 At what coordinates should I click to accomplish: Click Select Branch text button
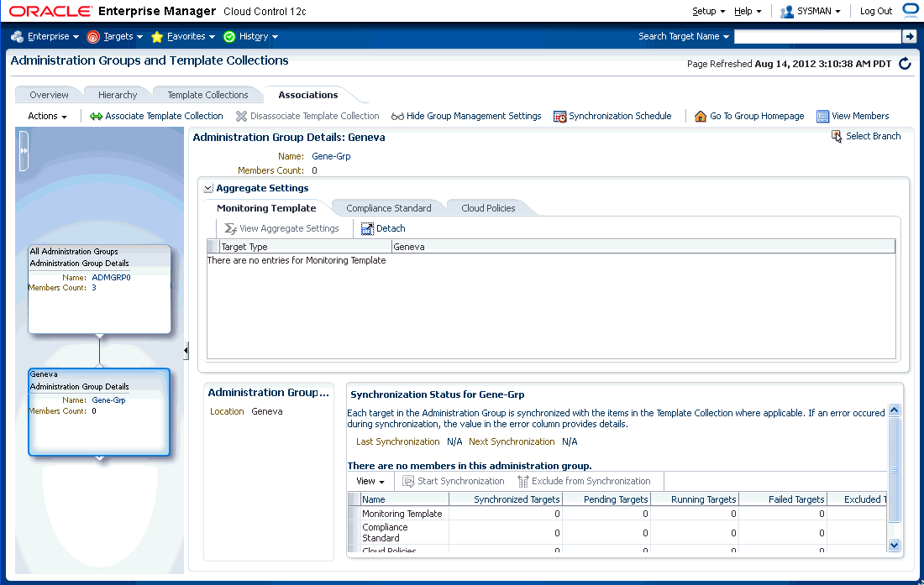873,136
